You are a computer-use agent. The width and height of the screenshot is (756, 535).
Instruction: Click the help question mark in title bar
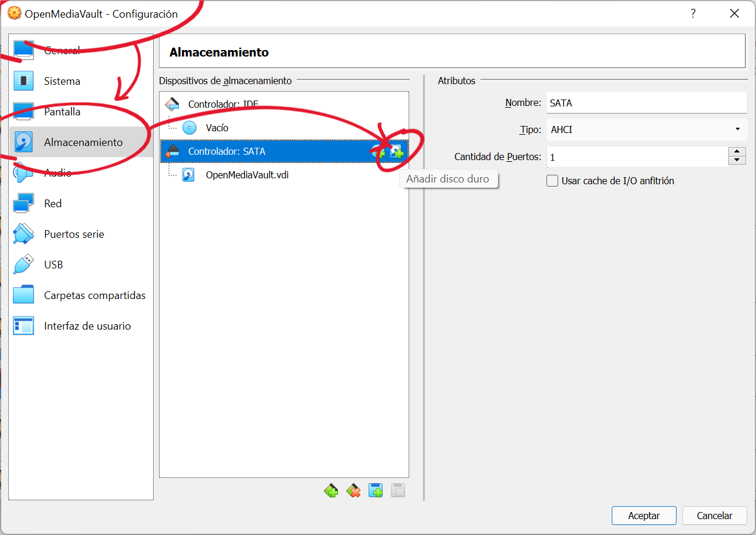[694, 14]
